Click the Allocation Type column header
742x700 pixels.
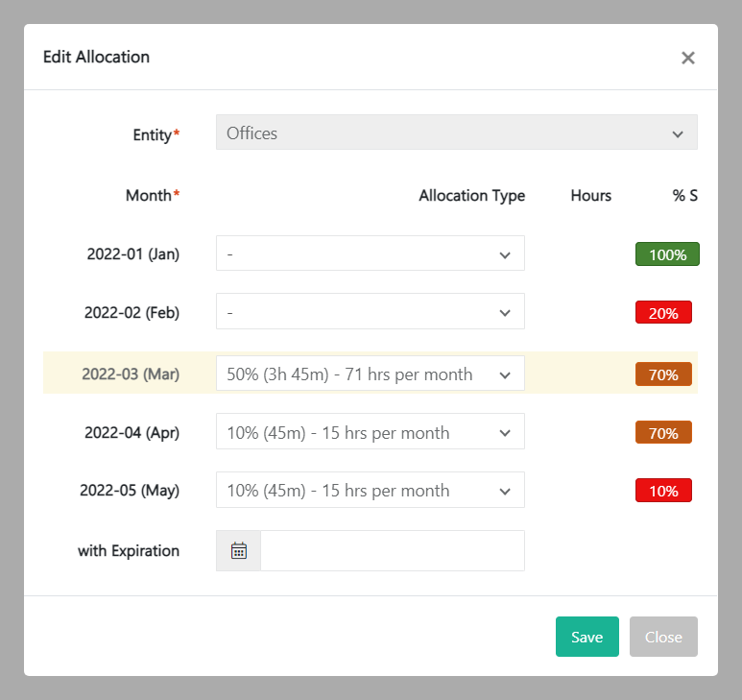click(471, 196)
